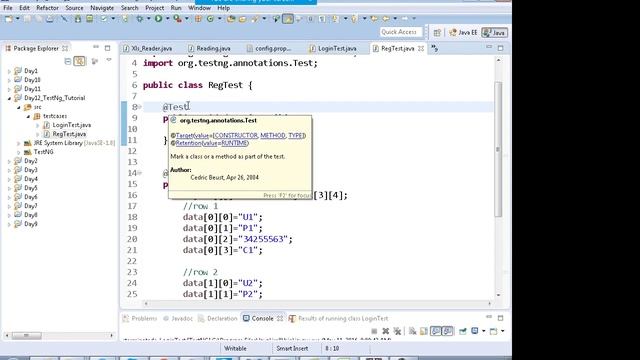
Task: Click New Java Package icon
Action: click(x=198, y=19)
